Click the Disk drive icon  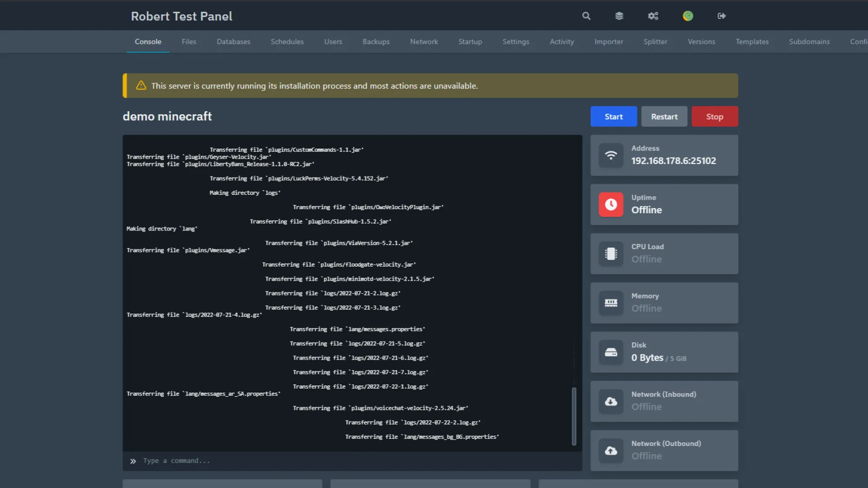[611, 352]
